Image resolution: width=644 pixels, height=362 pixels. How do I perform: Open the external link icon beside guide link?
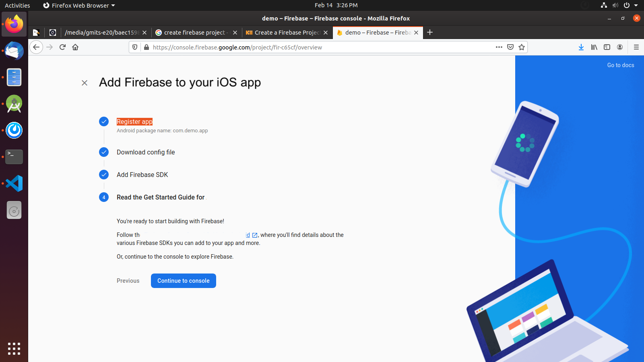coord(255,235)
